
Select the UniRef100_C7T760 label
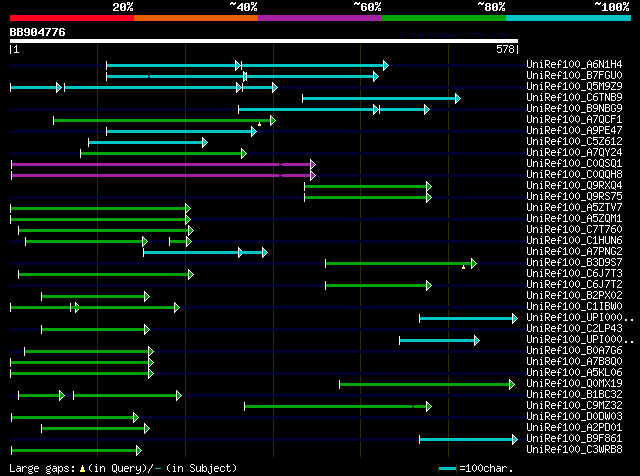point(574,230)
